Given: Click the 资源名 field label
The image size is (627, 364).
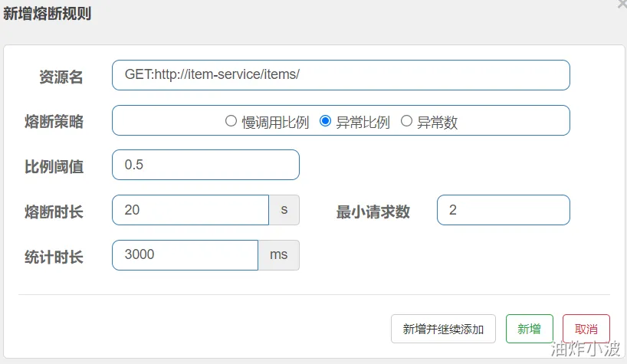Looking at the screenshot, I should tap(61, 77).
